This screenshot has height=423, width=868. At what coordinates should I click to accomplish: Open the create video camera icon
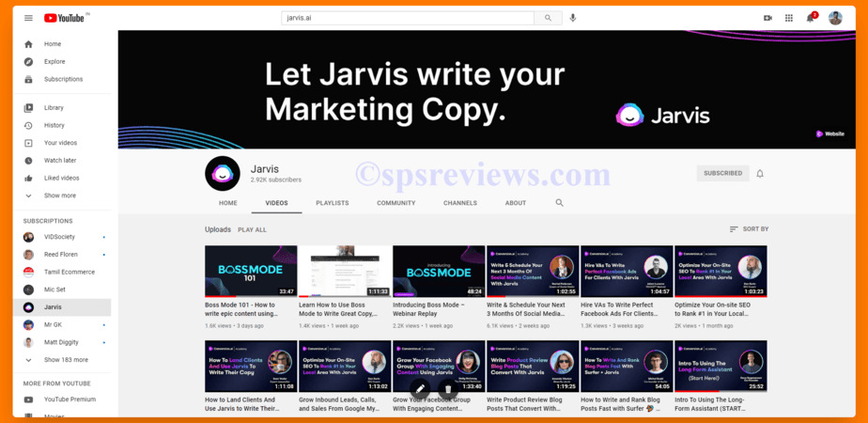(x=767, y=18)
